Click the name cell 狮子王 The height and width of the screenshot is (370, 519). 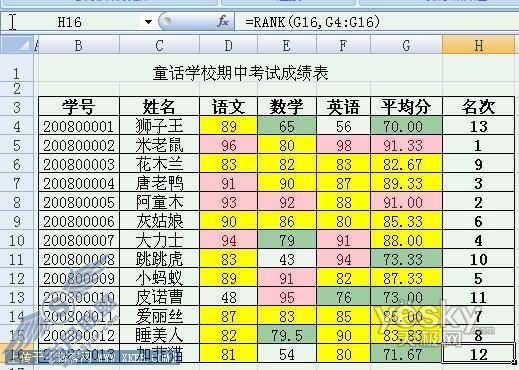tap(159, 126)
